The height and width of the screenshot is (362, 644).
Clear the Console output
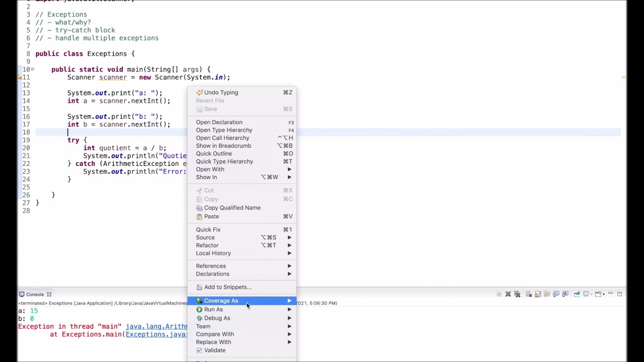click(529, 294)
